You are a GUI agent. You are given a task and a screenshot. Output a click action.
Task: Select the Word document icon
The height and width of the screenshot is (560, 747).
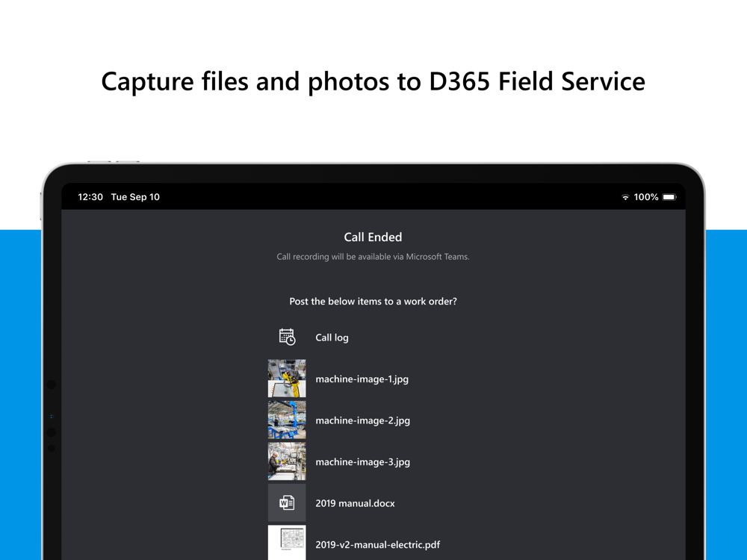[x=287, y=503]
